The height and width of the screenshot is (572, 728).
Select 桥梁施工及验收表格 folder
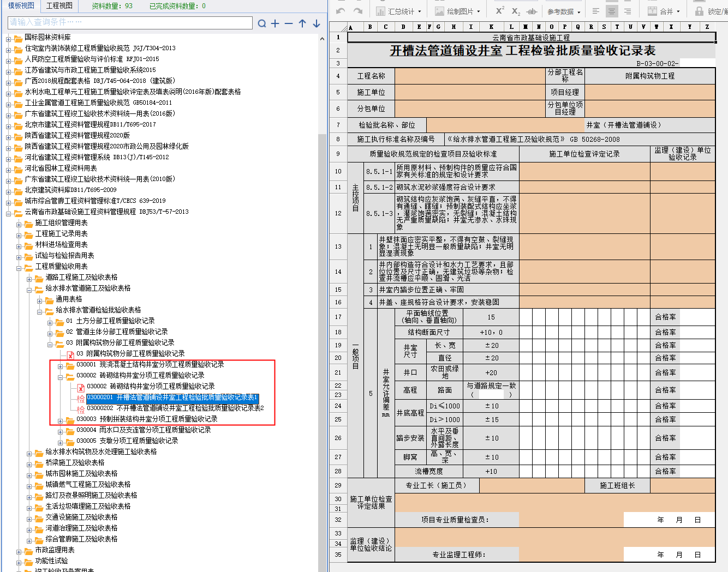pos(75,462)
